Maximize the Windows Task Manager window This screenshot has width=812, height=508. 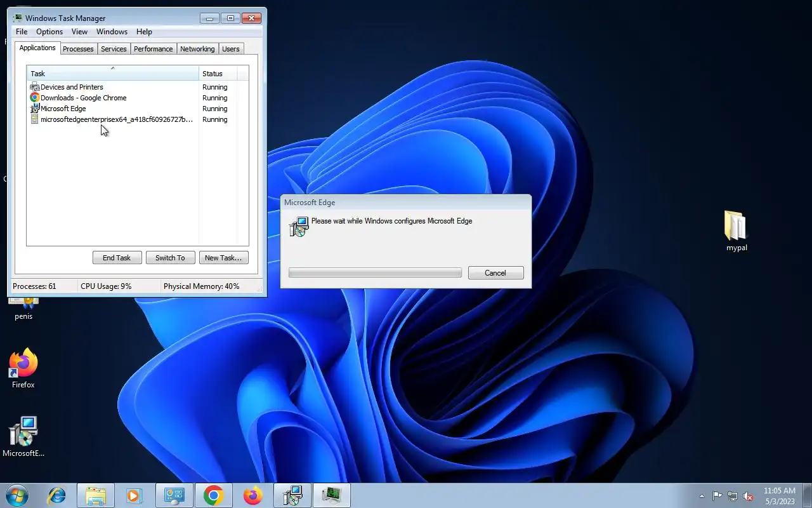coord(230,18)
